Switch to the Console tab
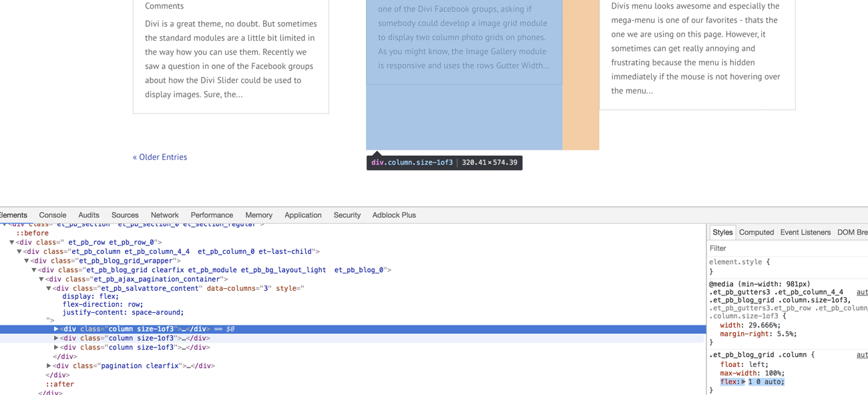868x395 pixels. 53,215
